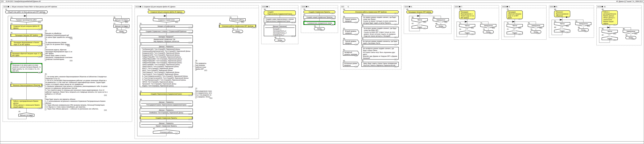The width and height of the screenshot is (644, 144).
Task: Select '?Ветка' node numbered 66
Action: [420, 20]
